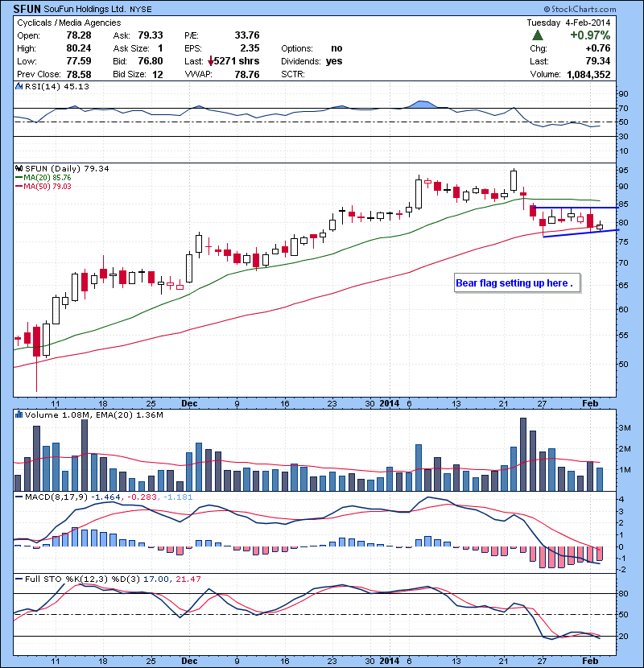
Task: Click the 'Dec' label on price chart axis
Action: coord(189,403)
